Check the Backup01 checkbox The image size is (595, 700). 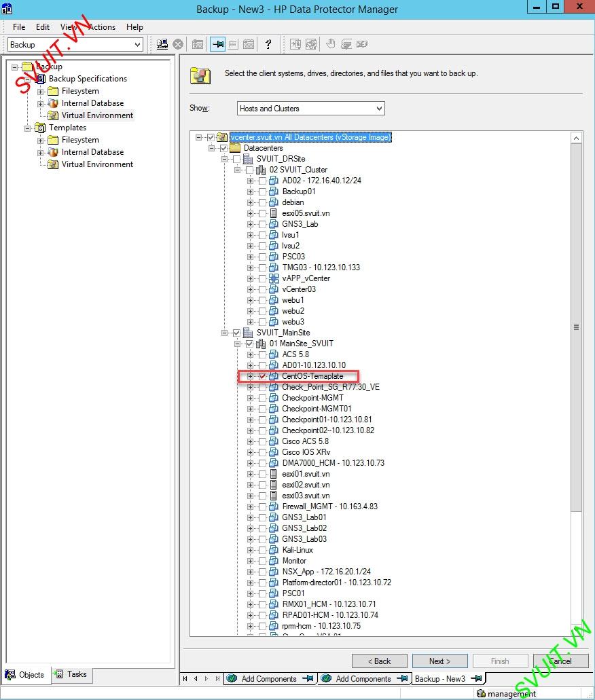tap(262, 191)
